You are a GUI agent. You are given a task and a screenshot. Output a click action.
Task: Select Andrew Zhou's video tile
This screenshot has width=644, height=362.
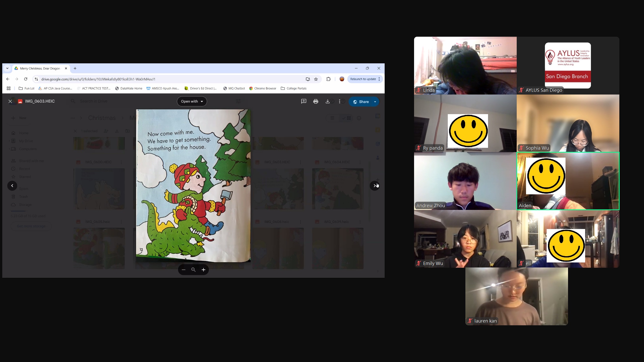coord(465,181)
